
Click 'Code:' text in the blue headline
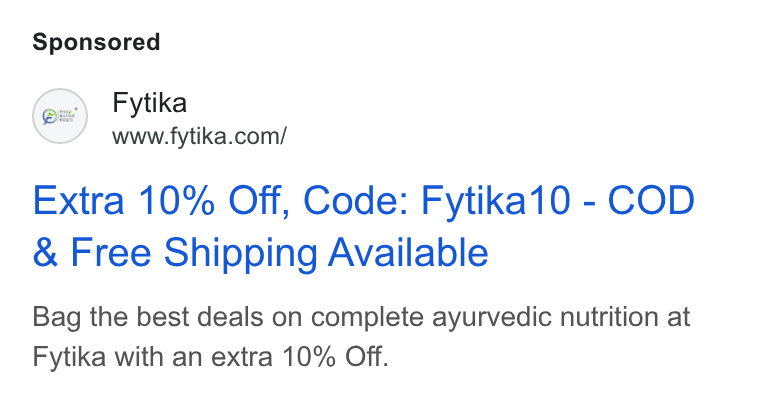pos(357,200)
